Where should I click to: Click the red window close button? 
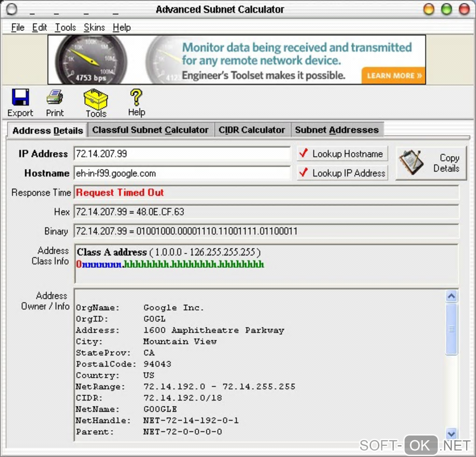click(x=464, y=9)
